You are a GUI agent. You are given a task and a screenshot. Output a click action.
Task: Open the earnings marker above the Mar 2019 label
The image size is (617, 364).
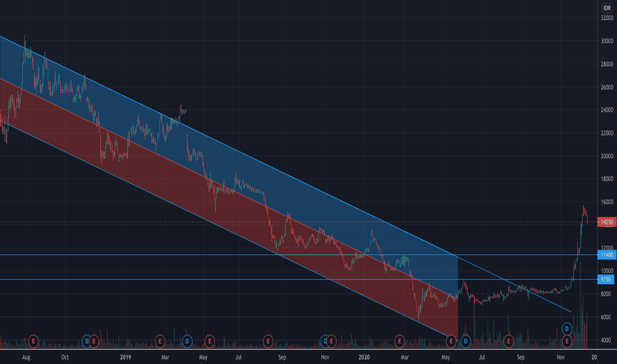click(160, 341)
